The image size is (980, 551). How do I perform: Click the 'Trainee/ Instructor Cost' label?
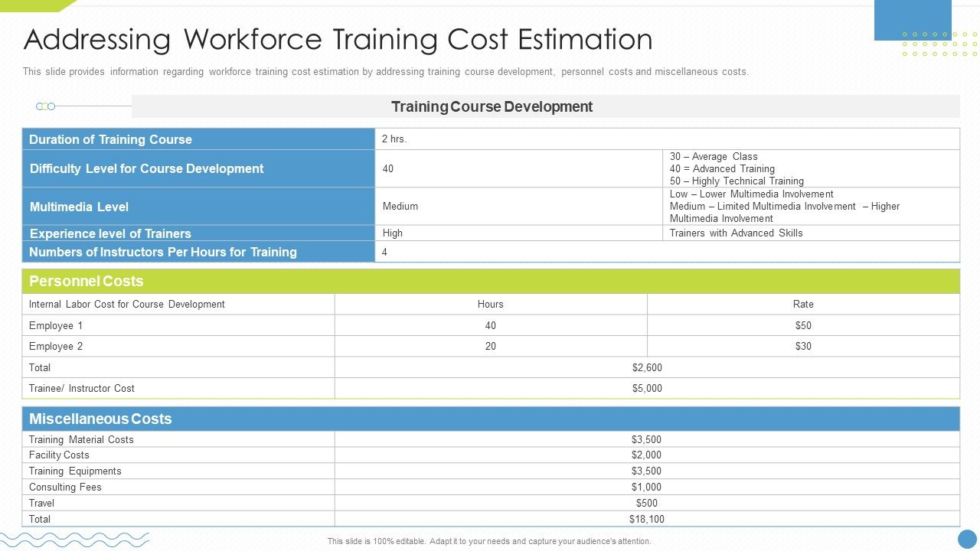coord(82,388)
